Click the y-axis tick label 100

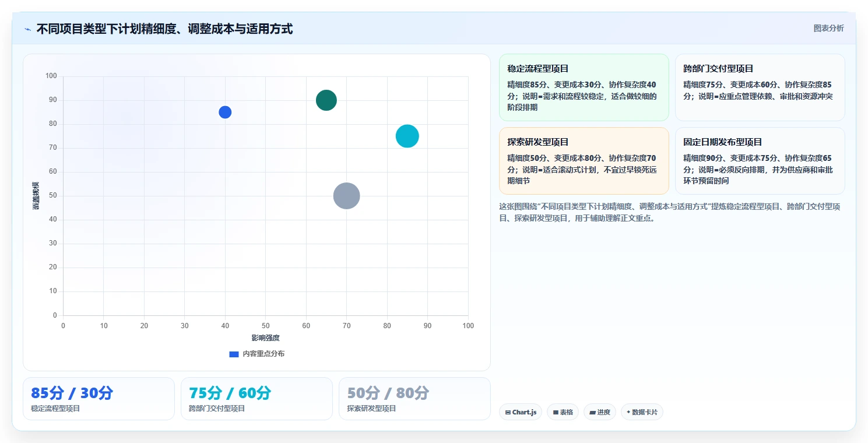[51, 76]
